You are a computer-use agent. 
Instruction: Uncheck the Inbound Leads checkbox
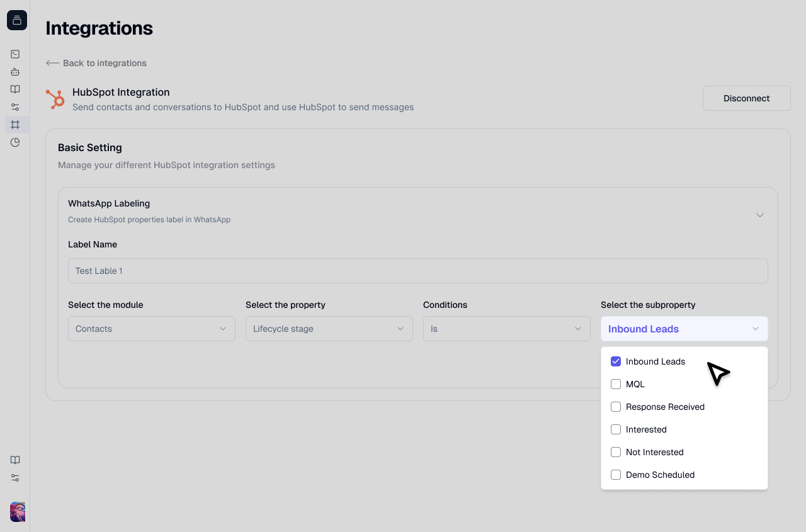click(x=616, y=361)
